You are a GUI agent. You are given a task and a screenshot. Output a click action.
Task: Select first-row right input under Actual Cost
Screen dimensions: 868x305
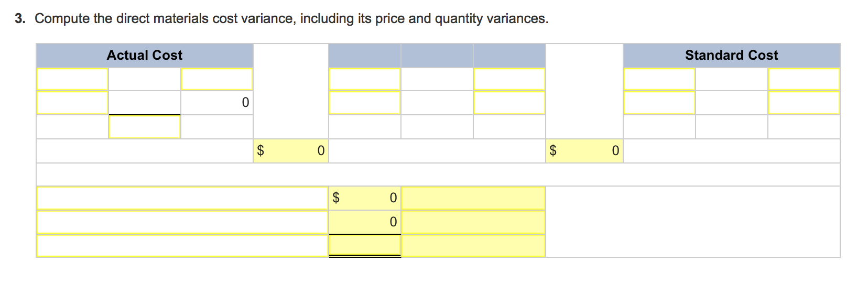216,79
